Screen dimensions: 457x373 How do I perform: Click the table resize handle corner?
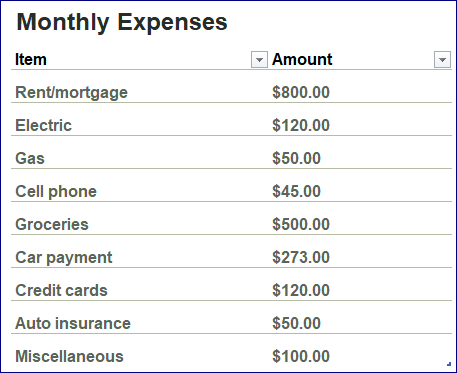[449, 364]
